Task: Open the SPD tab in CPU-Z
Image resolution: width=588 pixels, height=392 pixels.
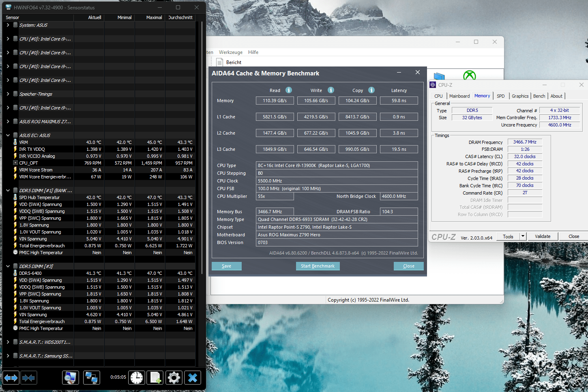Action: [x=501, y=96]
